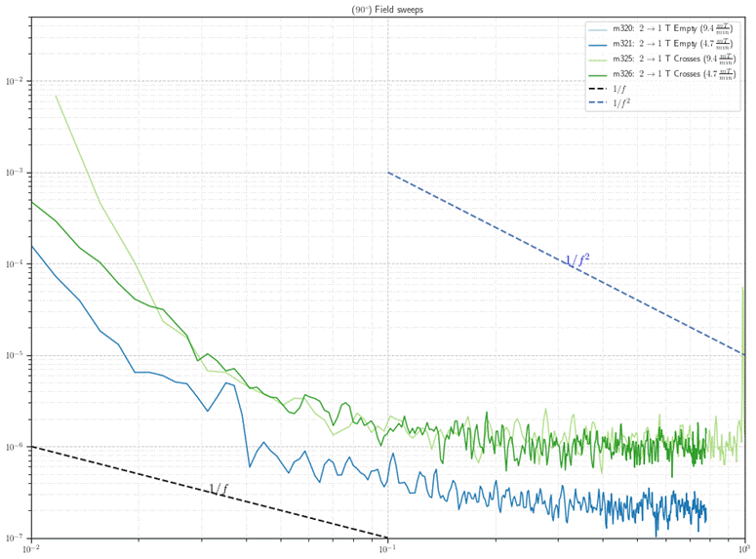Viewport: 756px width, 559px height.
Task: Click the plot title "(90°) Field sweeps"
Action: click(x=387, y=9)
